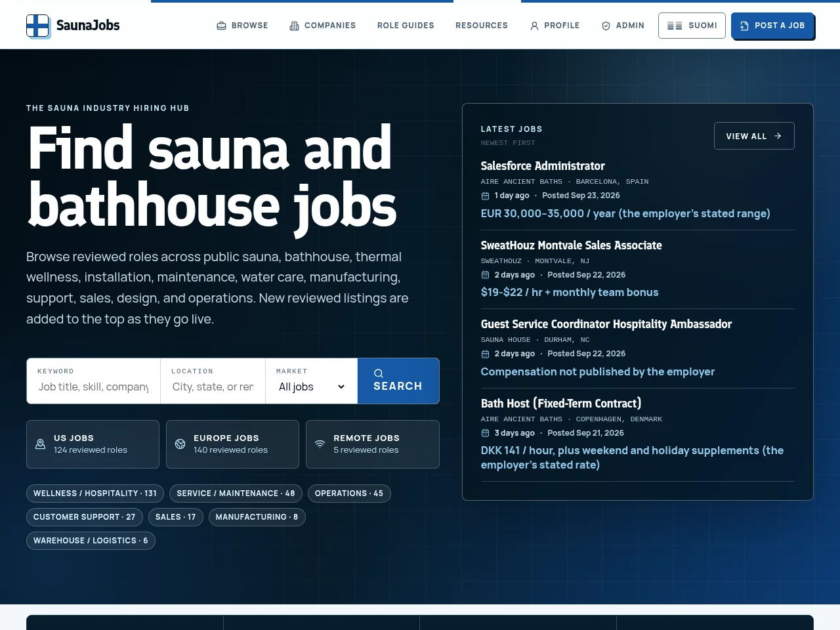This screenshot has height=630, width=840.
Task: Open the Role Guides menu item
Action: coord(406,26)
